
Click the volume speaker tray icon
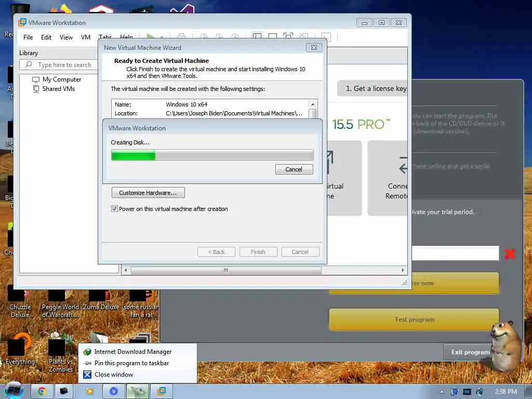coord(480,392)
